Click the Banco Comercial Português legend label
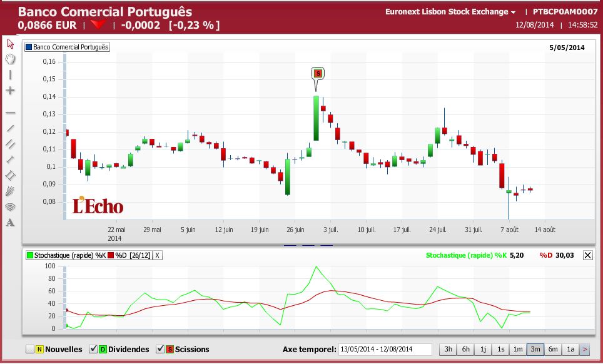The height and width of the screenshot is (364, 603). (x=71, y=48)
